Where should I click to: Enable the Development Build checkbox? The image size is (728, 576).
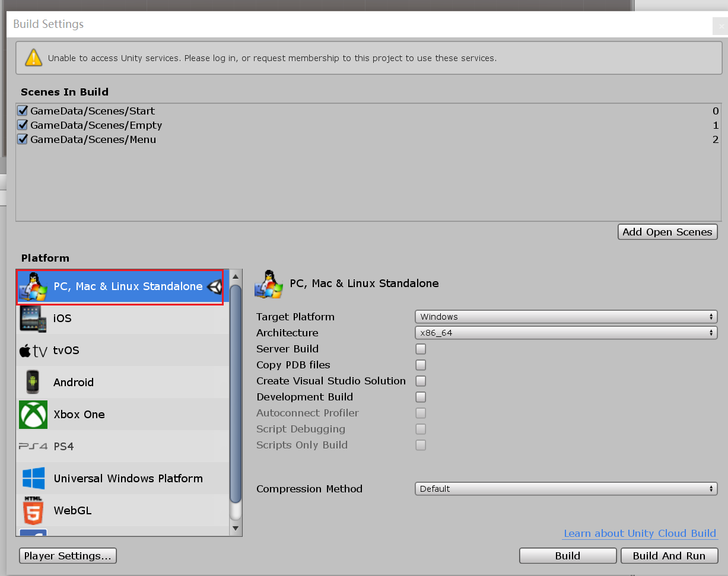click(421, 397)
